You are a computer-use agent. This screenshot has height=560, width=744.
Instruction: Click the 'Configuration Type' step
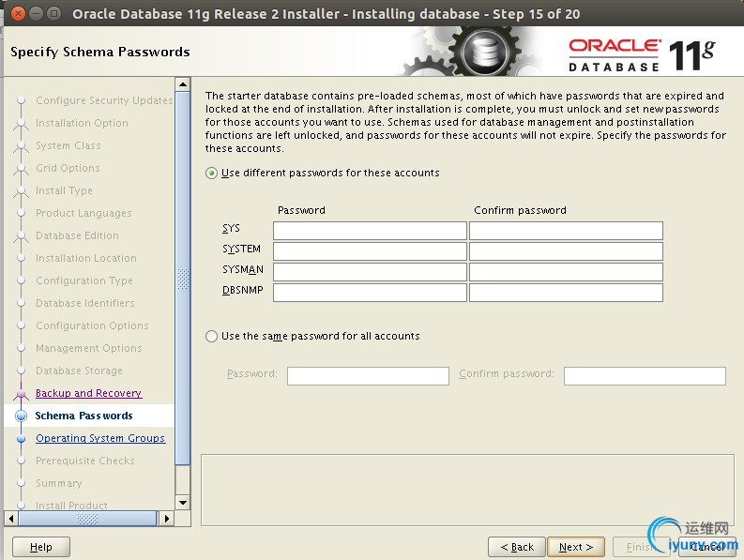pyautogui.click(x=84, y=280)
